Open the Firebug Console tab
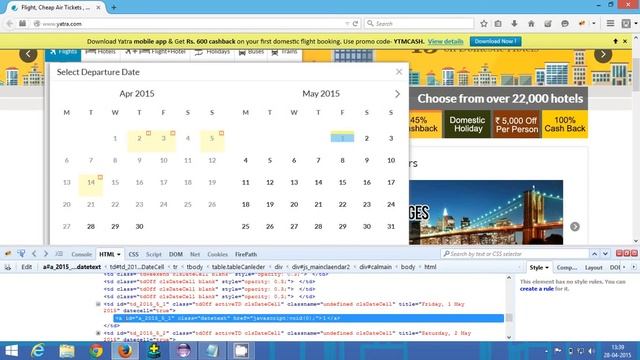This screenshot has height=360, width=640. pos(81,254)
